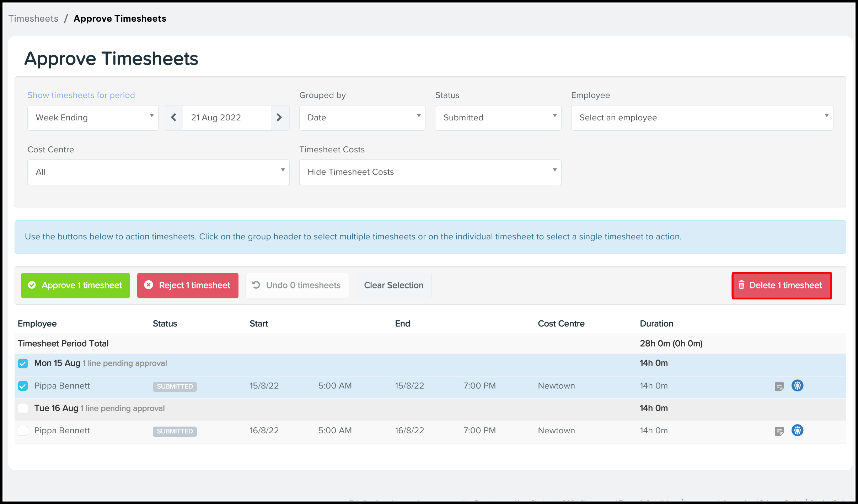Image resolution: width=858 pixels, height=504 pixels.
Task: Click previous week arrow beside date
Action: [x=174, y=118]
